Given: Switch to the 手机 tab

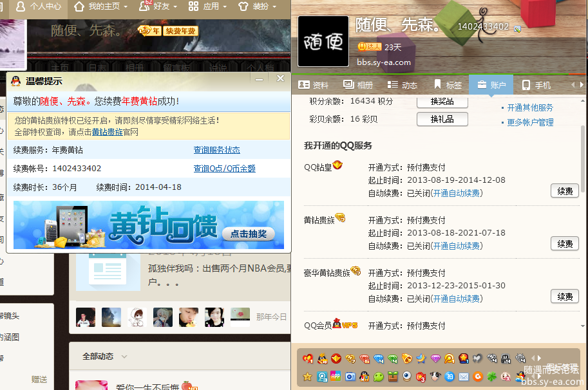Looking at the screenshot, I should point(536,85).
